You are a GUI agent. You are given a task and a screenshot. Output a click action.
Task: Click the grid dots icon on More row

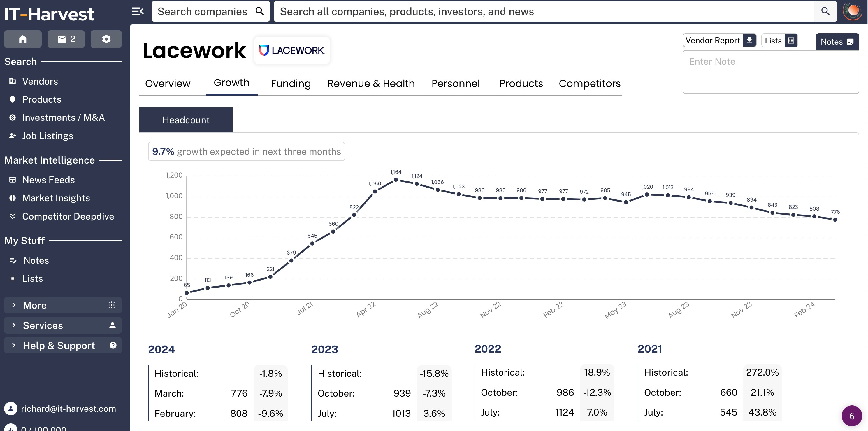point(112,305)
